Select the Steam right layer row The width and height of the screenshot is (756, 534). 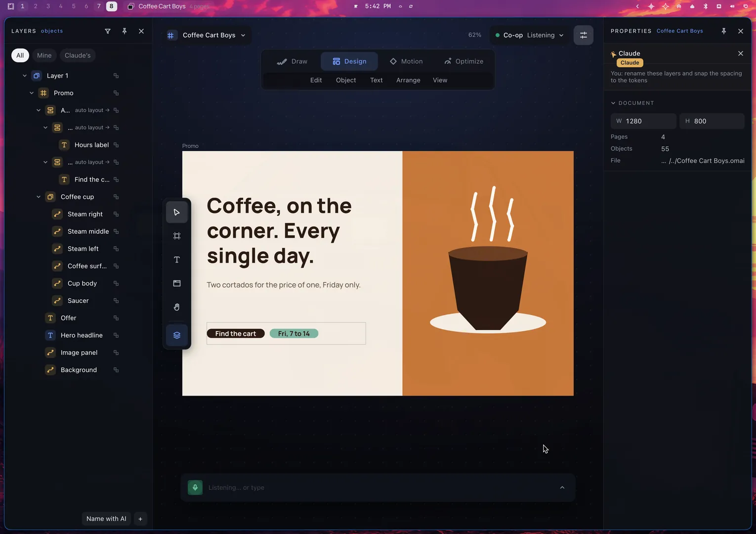coord(85,214)
